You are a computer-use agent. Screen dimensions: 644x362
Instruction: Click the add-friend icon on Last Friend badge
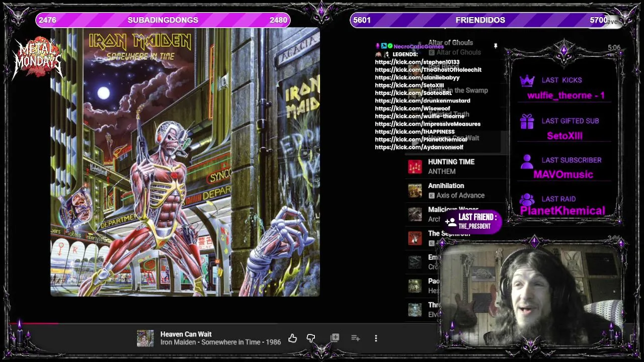click(x=450, y=221)
